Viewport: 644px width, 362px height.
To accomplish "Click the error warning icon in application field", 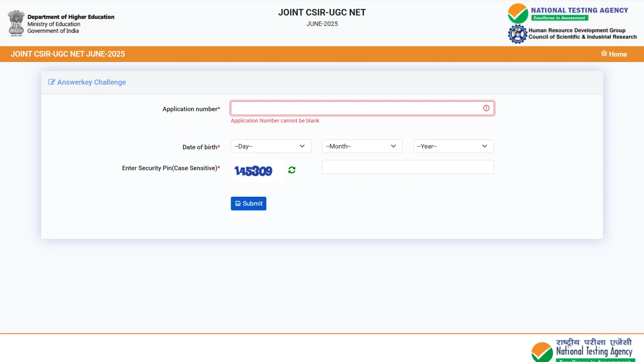I will 486,108.
